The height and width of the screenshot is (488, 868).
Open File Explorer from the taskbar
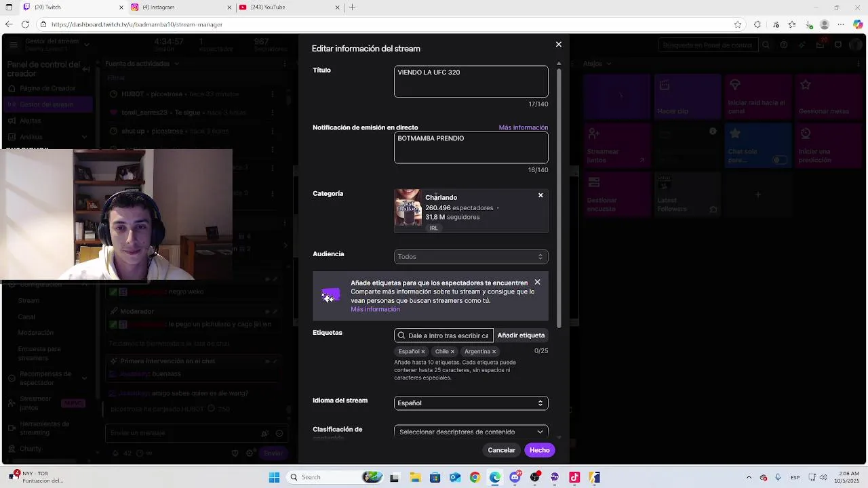(x=415, y=477)
